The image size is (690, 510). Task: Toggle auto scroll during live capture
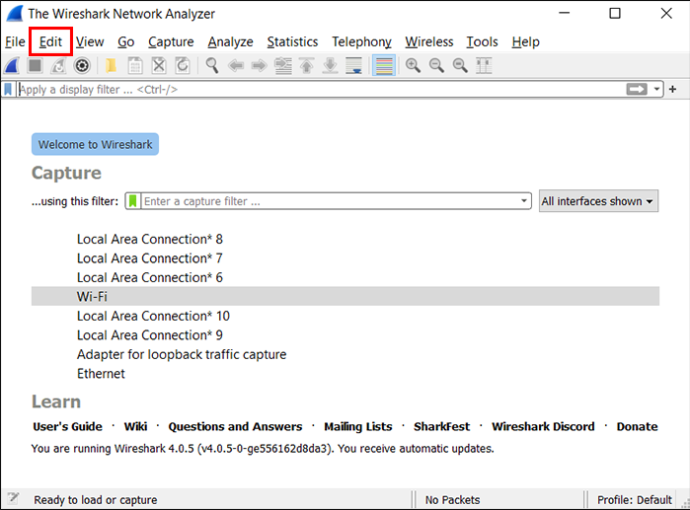pos(354,66)
